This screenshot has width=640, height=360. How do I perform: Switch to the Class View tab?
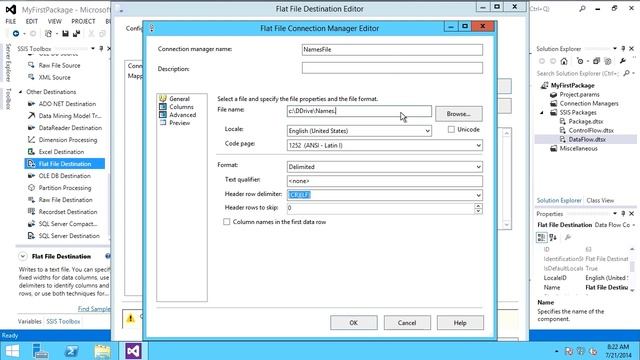pyautogui.click(x=600, y=200)
